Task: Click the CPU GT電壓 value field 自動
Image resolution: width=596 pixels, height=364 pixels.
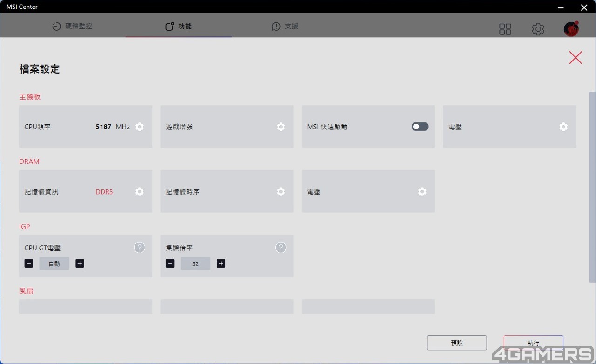Action: (54, 263)
